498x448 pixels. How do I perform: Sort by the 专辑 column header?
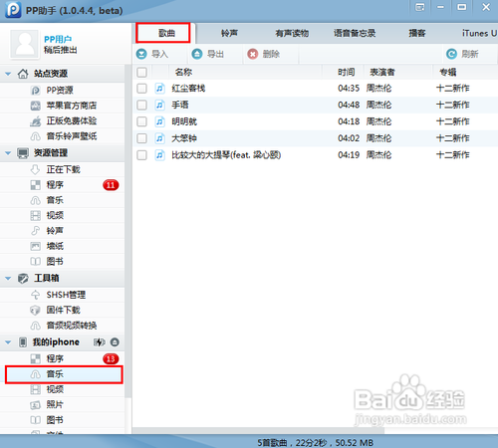[448, 72]
